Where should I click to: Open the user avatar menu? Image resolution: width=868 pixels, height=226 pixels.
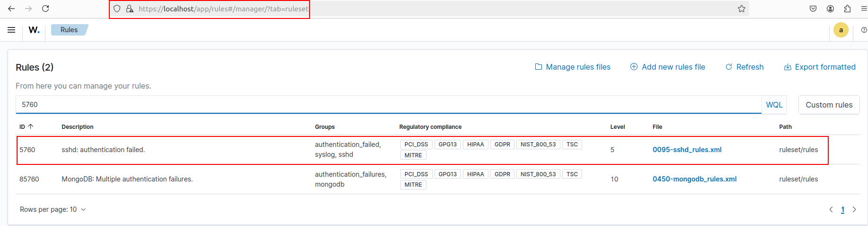(841, 30)
